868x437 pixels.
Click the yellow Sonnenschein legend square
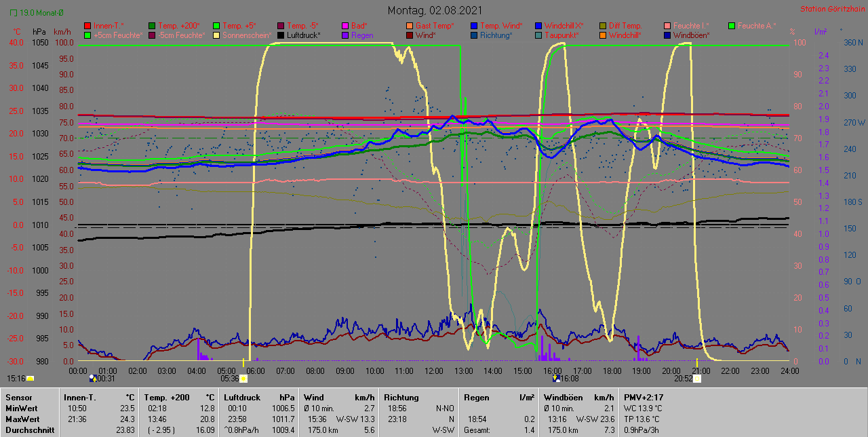(x=216, y=35)
